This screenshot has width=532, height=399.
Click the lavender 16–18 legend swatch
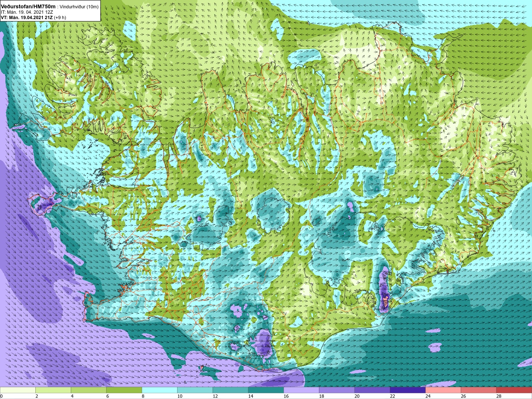click(x=301, y=390)
